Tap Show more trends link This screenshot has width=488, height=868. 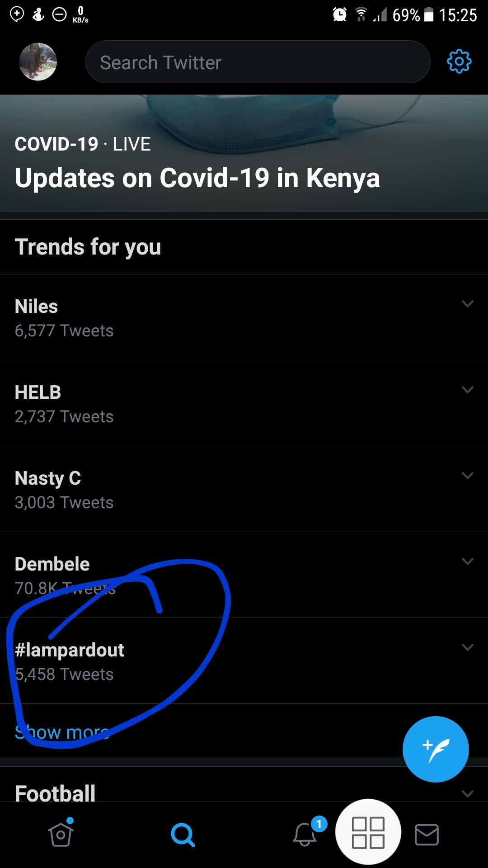(62, 732)
